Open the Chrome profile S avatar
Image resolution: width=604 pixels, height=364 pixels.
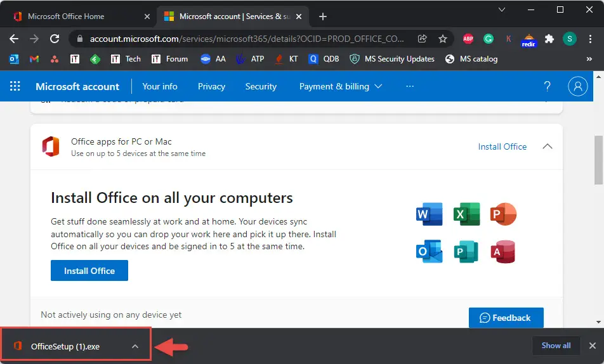(569, 39)
